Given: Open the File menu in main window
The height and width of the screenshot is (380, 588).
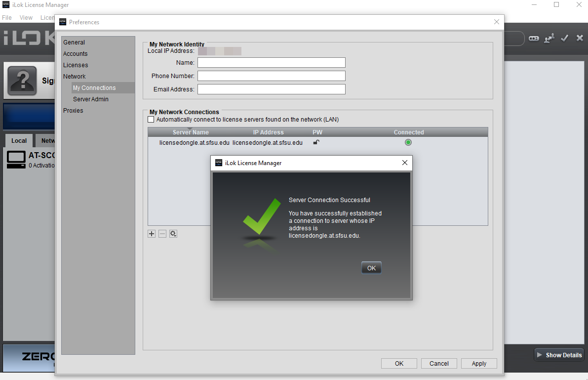Looking at the screenshot, I should (x=7, y=18).
